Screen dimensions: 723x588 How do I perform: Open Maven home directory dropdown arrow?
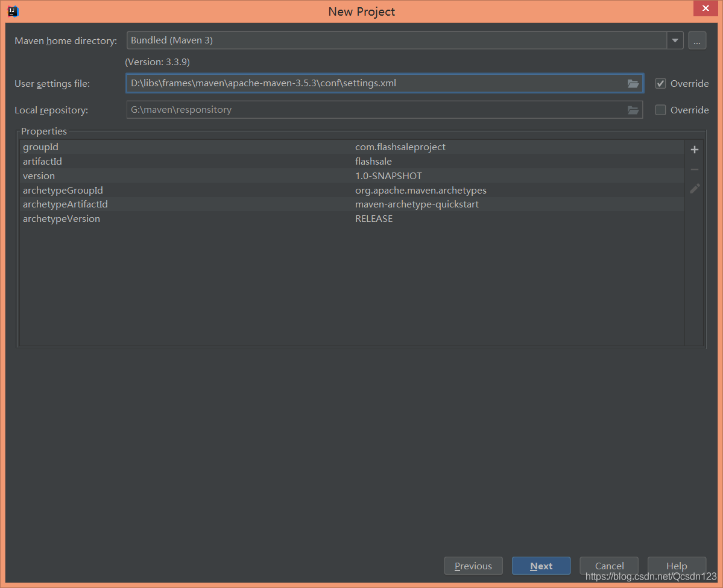pyautogui.click(x=675, y=40)
